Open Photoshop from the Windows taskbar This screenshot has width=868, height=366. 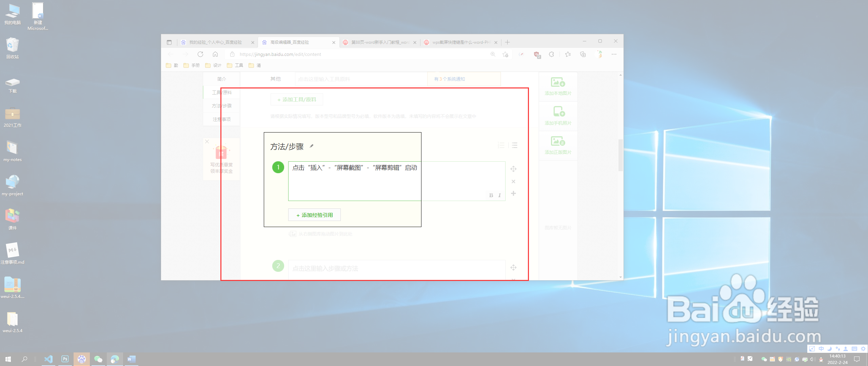(65, 359)
